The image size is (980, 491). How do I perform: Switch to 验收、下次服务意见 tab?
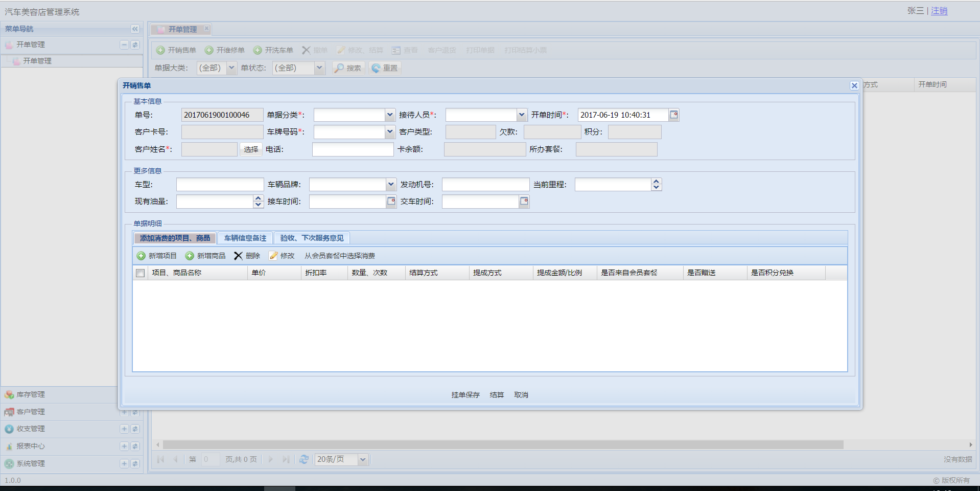point(312,238)
